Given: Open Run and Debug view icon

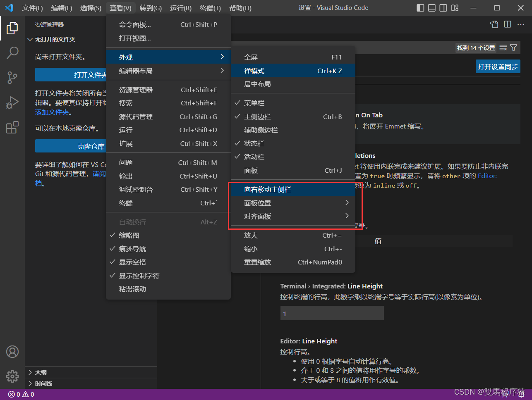Looking at the screenshot, I should point(12,102).
